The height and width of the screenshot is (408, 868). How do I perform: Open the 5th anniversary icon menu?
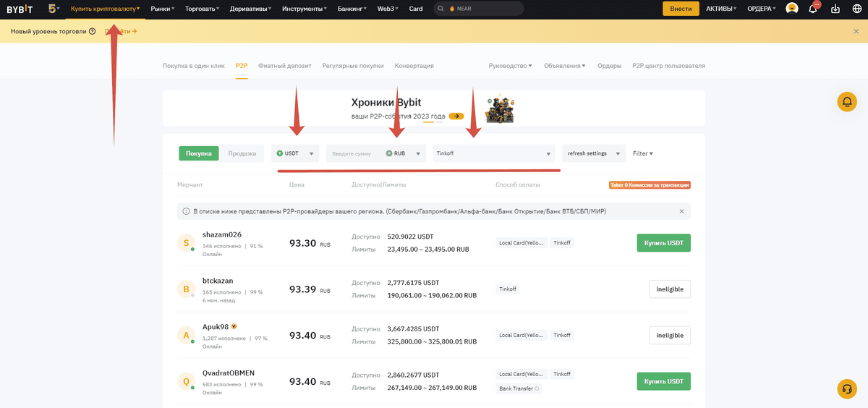(x=54, y=9)
